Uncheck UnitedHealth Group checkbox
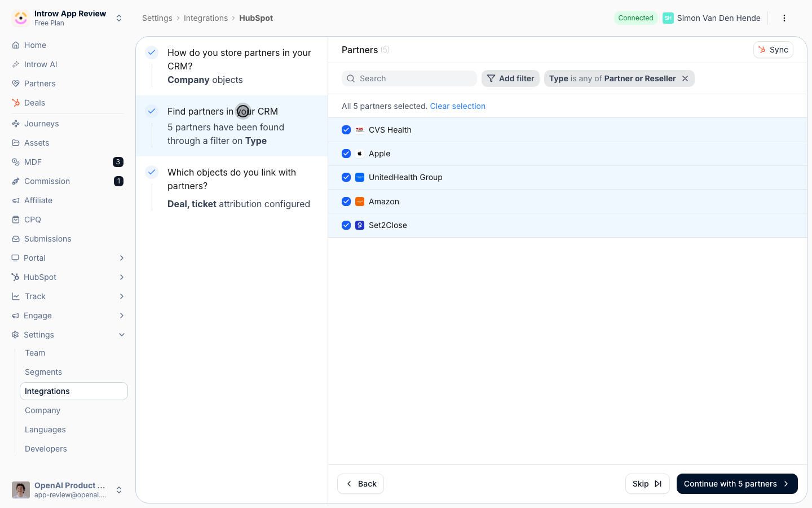This screenshot has height=508, width=812. (346, 177)
